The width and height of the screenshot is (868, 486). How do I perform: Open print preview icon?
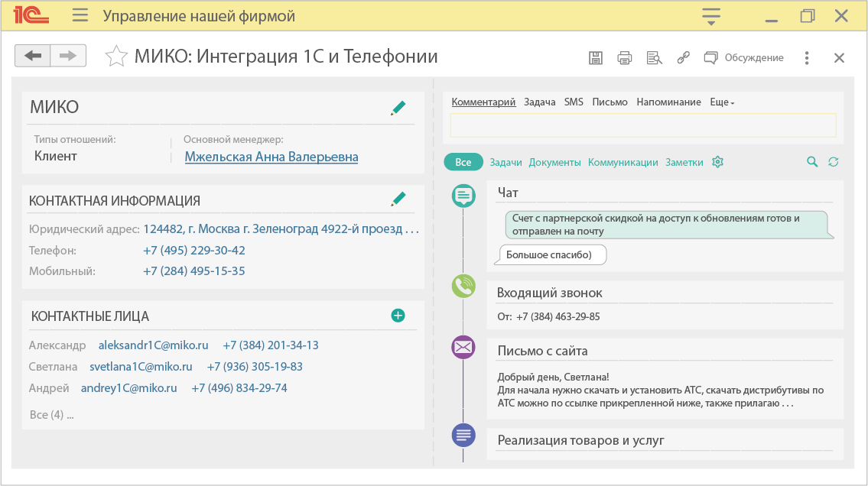655,57
